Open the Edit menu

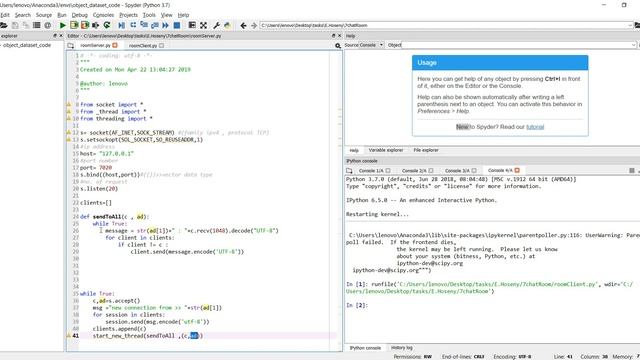tap(5, 15)
